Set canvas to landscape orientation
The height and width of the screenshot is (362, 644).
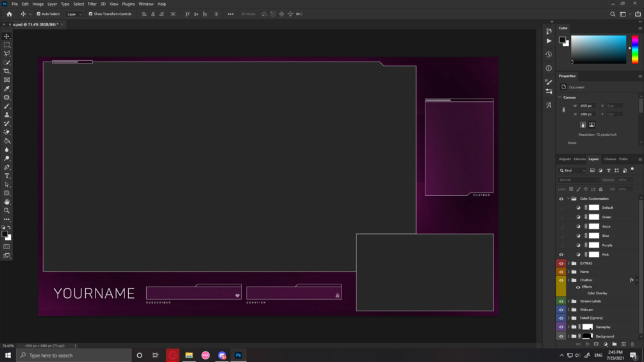pyautogui.click(x=591, y=125)
